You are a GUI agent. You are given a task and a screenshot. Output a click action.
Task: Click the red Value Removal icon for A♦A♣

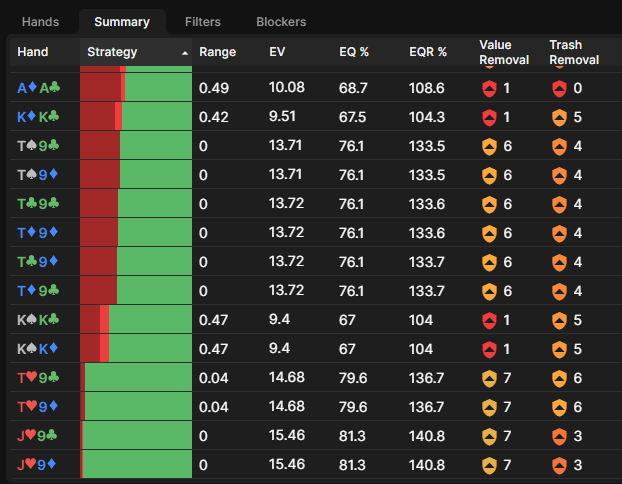(x=489, y=88)
